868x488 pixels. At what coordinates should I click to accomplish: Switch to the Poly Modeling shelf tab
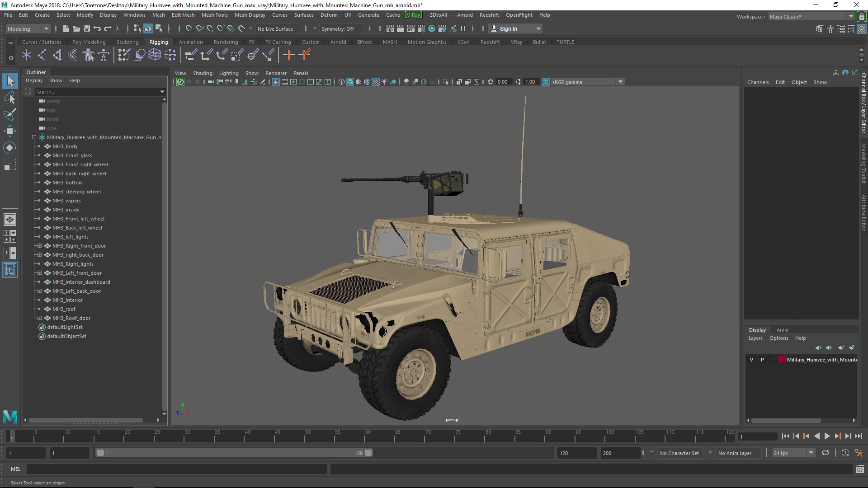coord(89,42)
